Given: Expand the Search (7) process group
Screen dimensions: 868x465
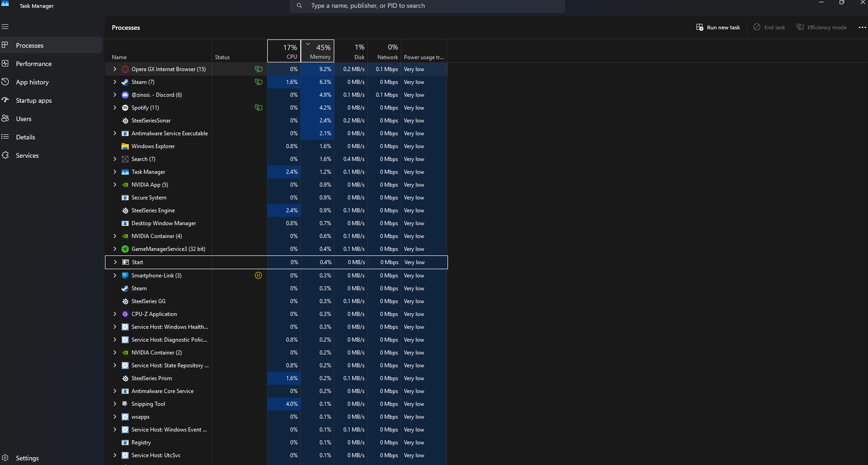Looking at the screenshot, I should click(115, 159).
